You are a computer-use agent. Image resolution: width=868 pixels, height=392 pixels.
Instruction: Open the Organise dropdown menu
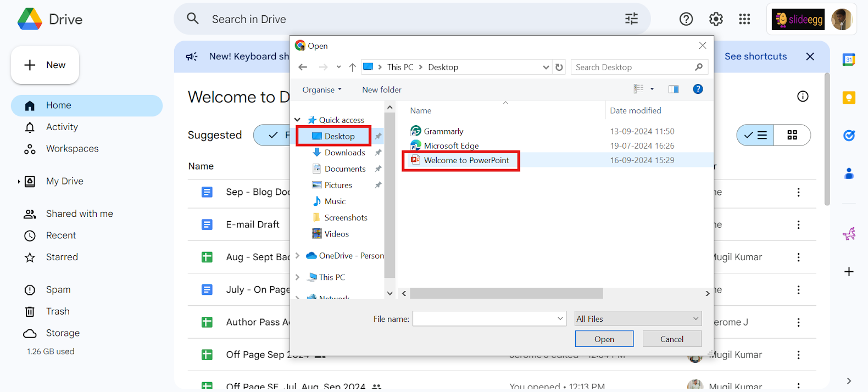pyautogui.click(x=322, y=89)
